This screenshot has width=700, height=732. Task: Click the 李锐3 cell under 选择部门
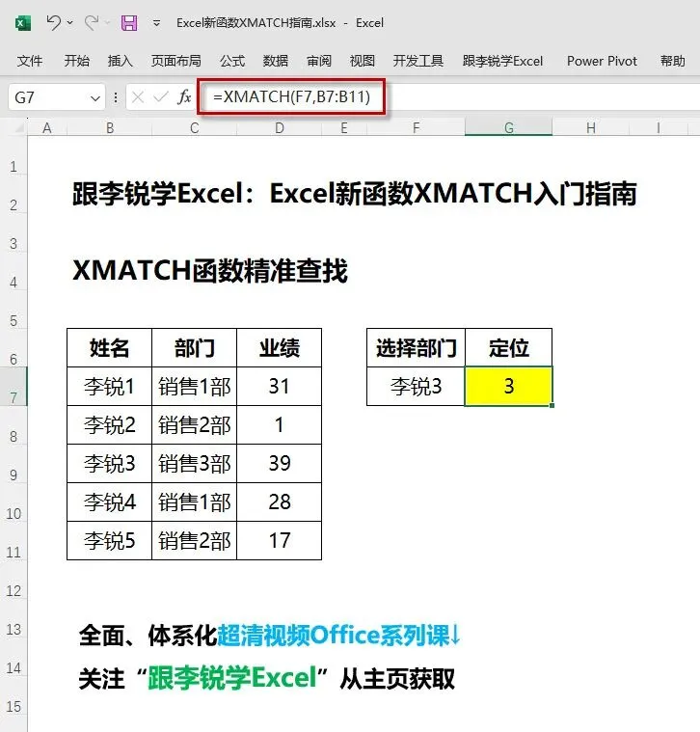(x=416, y=387)
